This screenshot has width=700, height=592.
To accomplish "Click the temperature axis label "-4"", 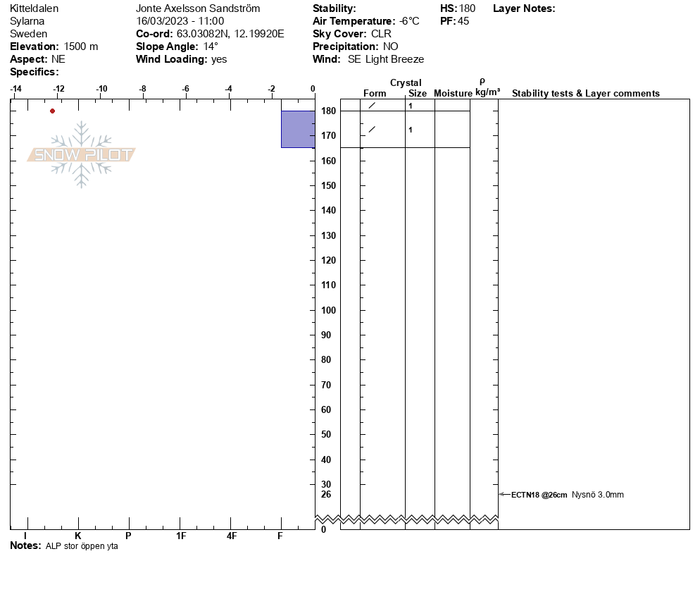I will pos(228,89).
